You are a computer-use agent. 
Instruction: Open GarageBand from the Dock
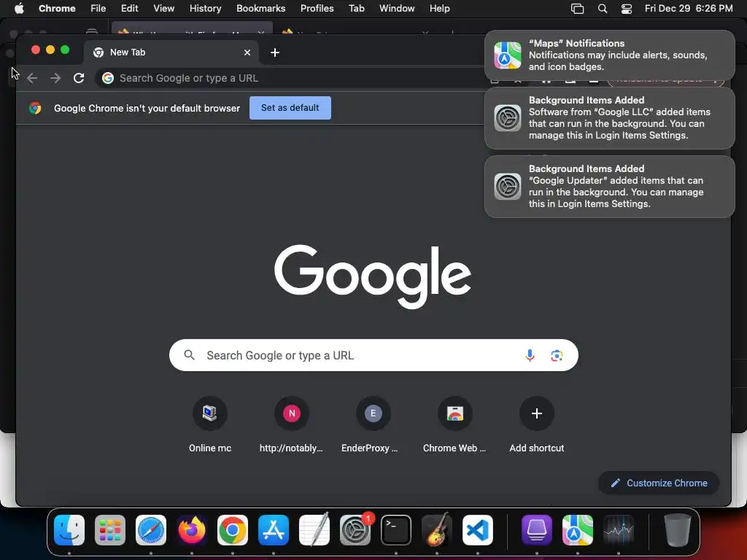point(437,530)
